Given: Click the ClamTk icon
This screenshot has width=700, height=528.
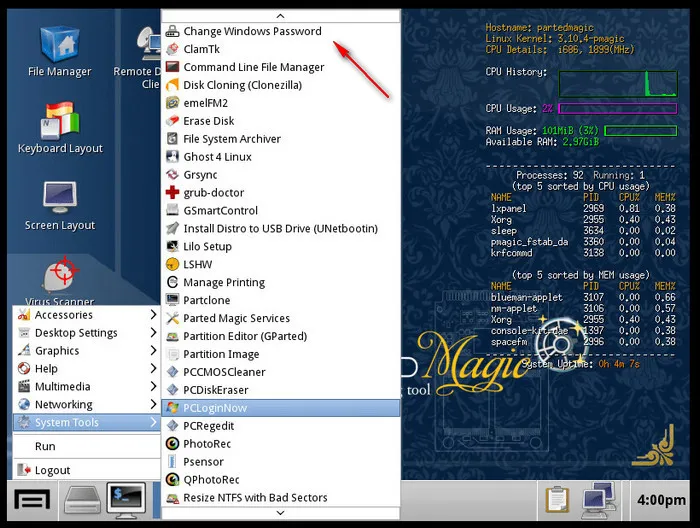Looking at the screenshot, I should click(172, 49).
